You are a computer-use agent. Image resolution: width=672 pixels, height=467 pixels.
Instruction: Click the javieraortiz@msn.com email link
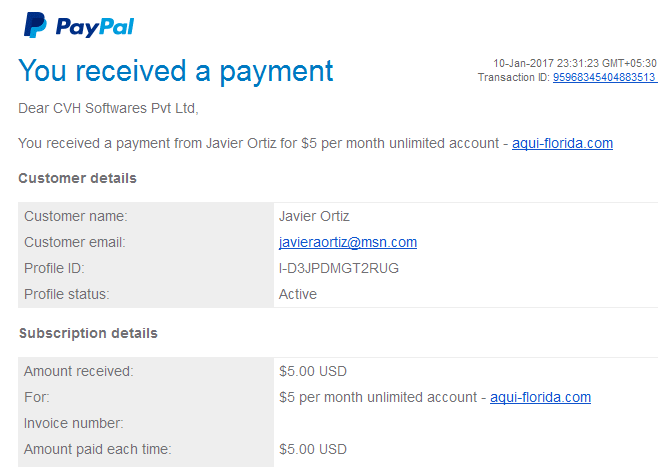(x=348, y=242)
